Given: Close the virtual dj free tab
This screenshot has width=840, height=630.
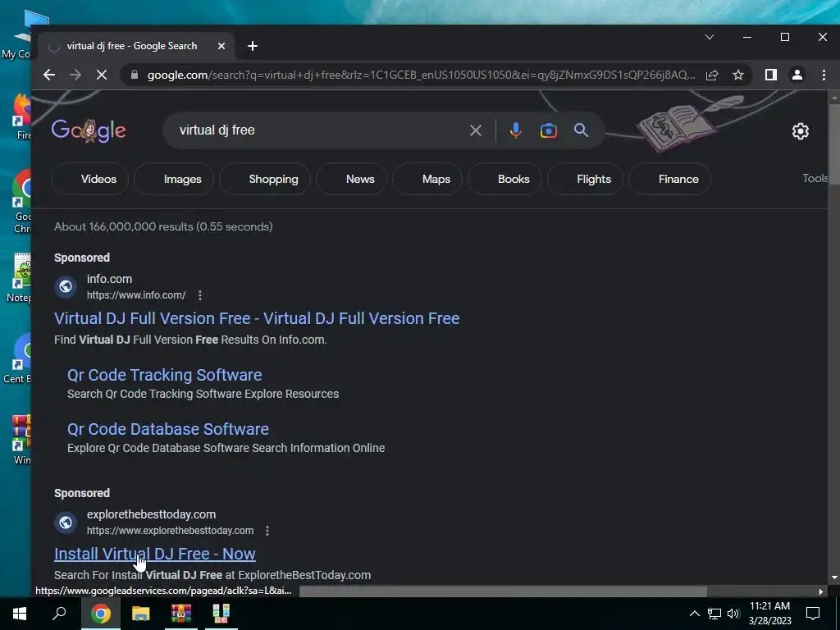Looking at the screenshot, I should point(221,46).
